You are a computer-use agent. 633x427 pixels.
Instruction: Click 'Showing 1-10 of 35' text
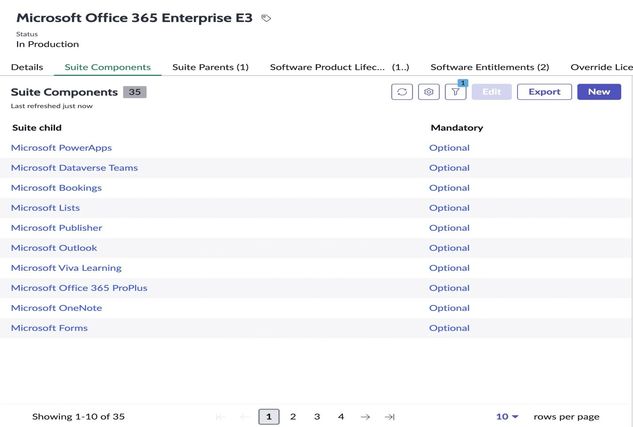coord(78,417)
